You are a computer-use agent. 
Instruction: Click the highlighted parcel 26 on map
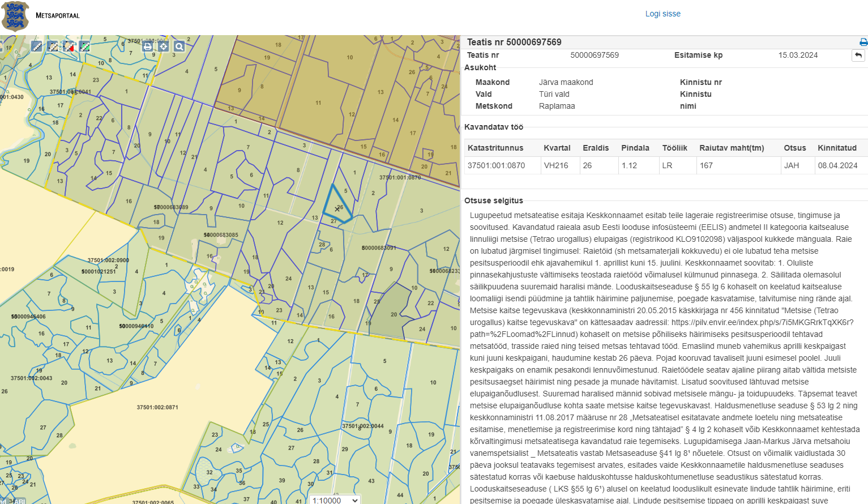[337, 204]
